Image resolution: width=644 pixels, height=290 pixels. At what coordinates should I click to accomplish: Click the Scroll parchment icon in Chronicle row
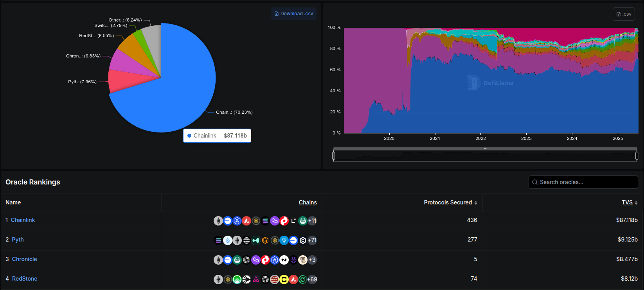(303, 260)
